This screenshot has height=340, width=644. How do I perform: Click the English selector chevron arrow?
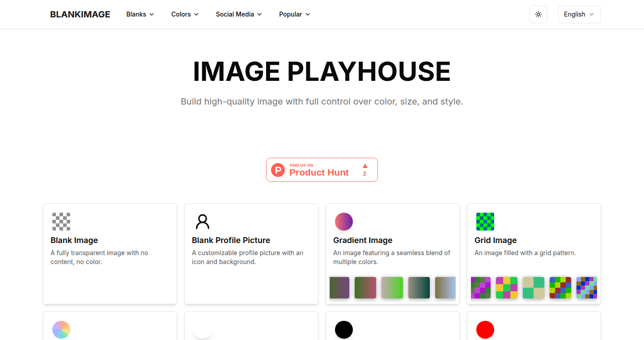(x=592, y=14)
